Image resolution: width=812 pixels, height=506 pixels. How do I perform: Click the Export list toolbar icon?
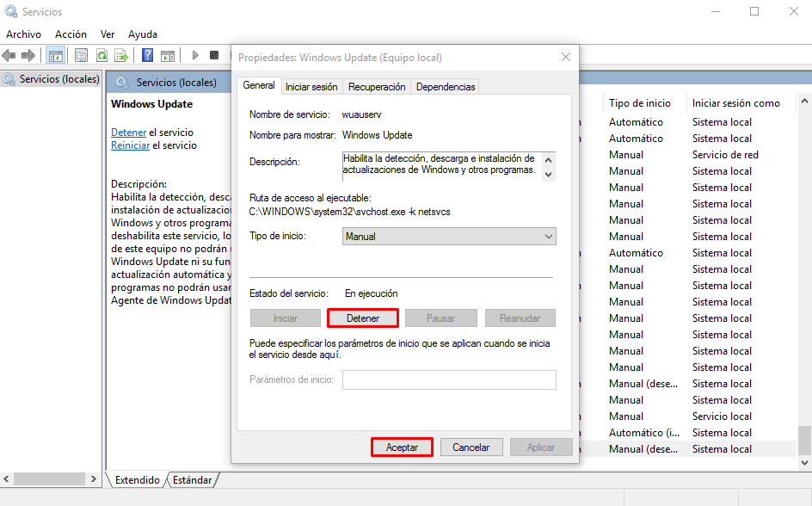coord(121,55)
